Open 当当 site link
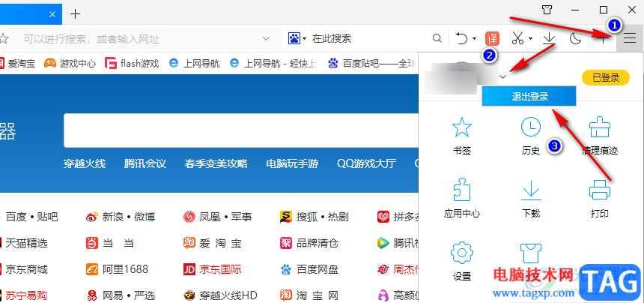 click(x=110, y=243)
